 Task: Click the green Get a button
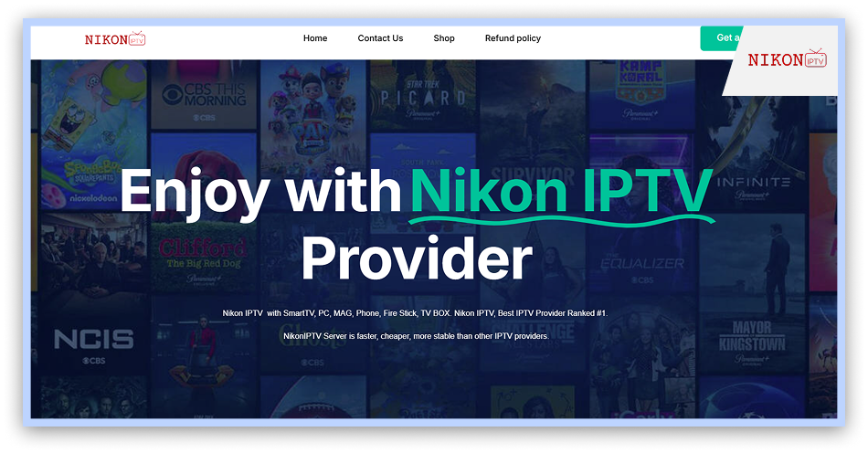[721, 38]
